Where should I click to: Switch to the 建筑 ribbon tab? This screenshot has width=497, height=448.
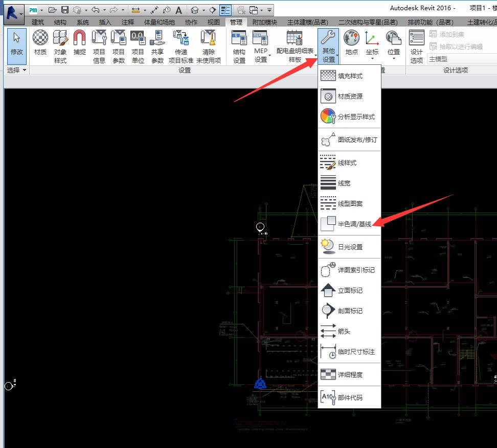pyautogui.click(x=38, y=22)
